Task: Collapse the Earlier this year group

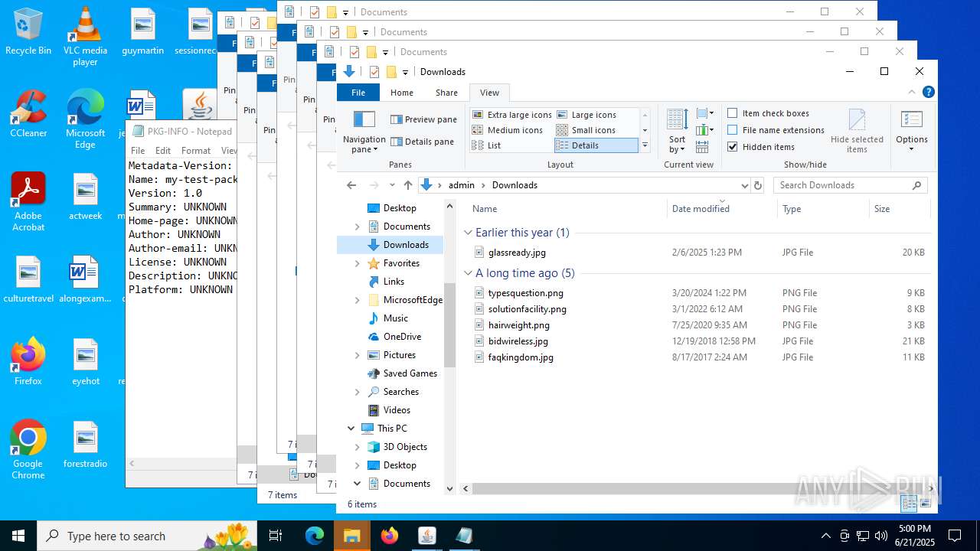Action: coord(469,233)
